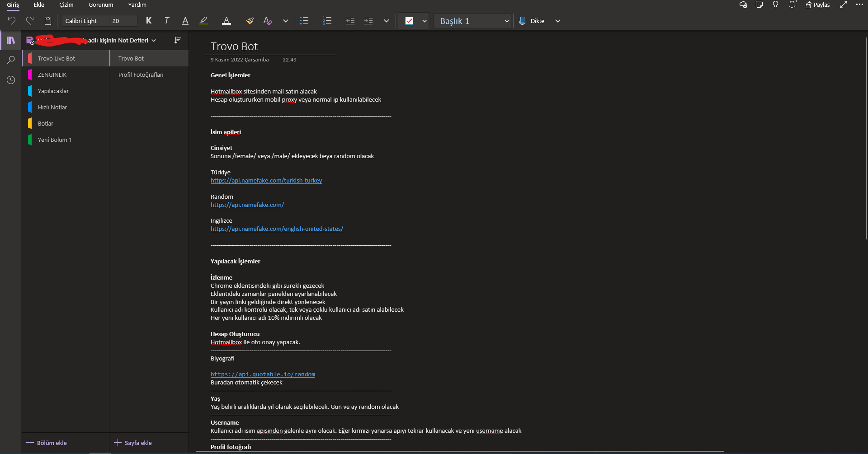Image resolution: width=868 pixels, height=454 pixels.
Task: Open the Hızlı Notlar section
Action: click(66, 107)
